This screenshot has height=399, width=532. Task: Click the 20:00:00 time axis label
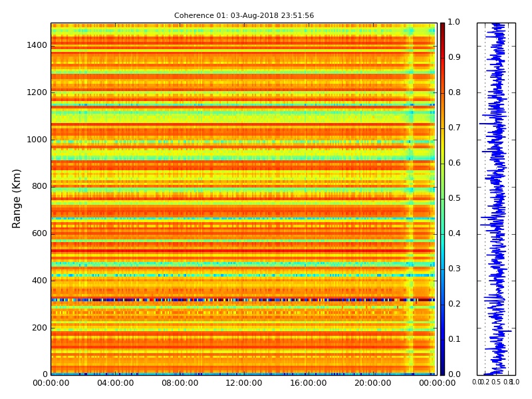373,383
